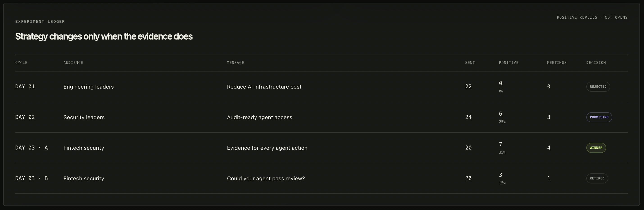Click the Engineering leaders audience cell
644x210 pixels.
pos(88,87)
